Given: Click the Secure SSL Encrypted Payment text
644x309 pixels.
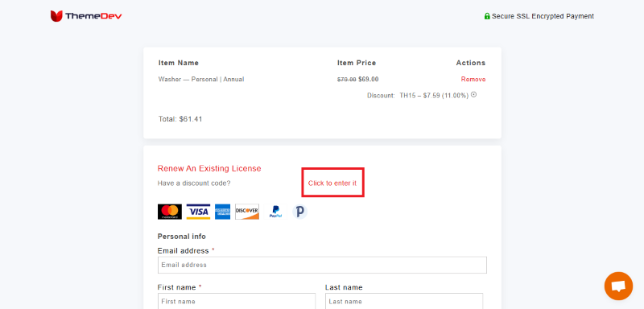Looking at the screenshot, I should (x=543, y=16).
